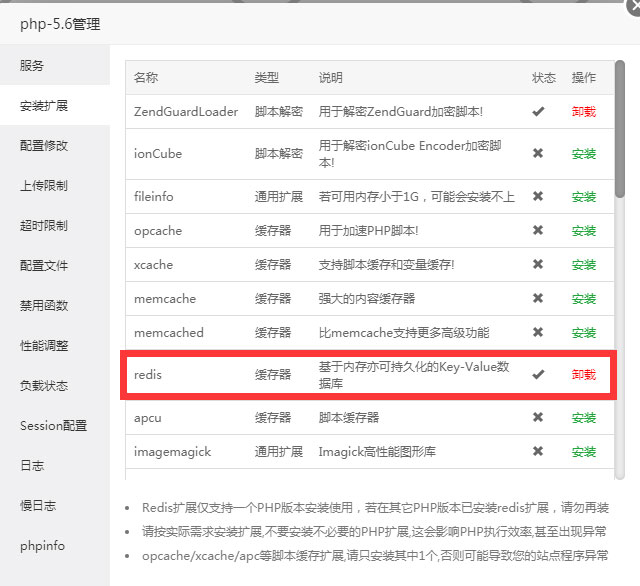
Task: Install the memcache extension
Action: (583, 299)
